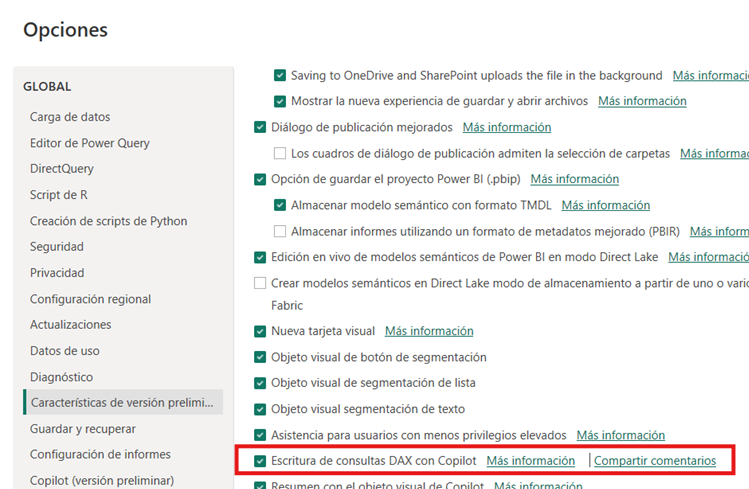The width and height of the screenshot is (749, 489).
Task: Open Copilot (versión preliminar) settings
Action: tap(102, 480)
